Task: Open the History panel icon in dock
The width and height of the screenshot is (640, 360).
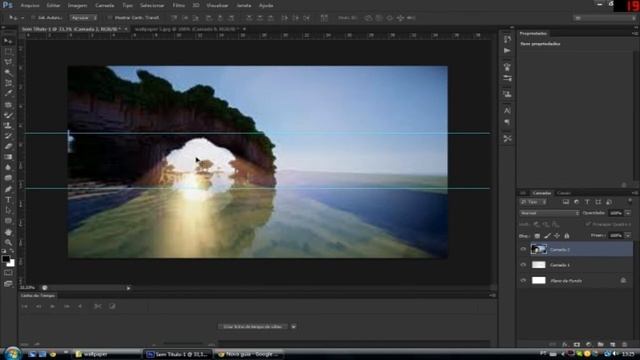Action: coord(507,39)
